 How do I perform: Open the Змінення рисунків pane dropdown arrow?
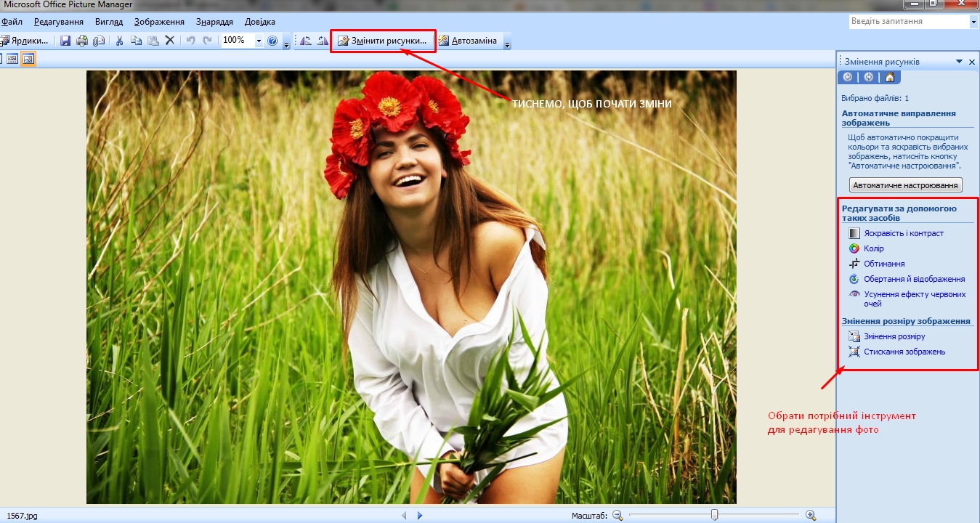(959, 62)
